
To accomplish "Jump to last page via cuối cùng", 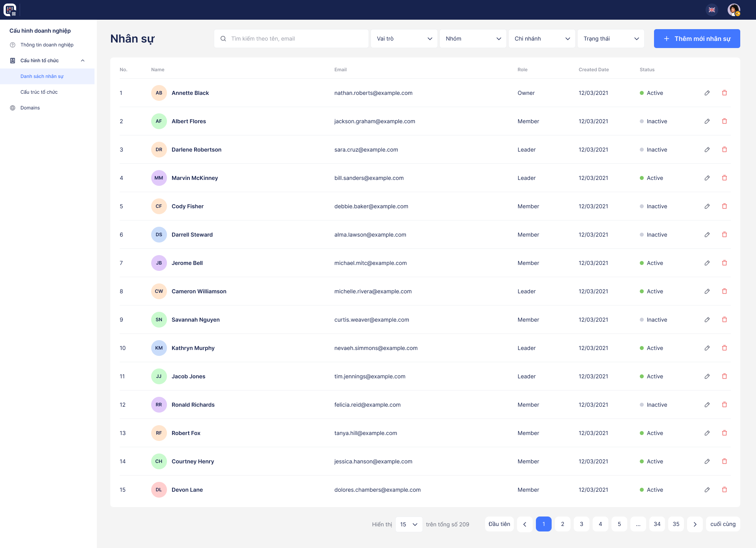I will pos(723,524).
